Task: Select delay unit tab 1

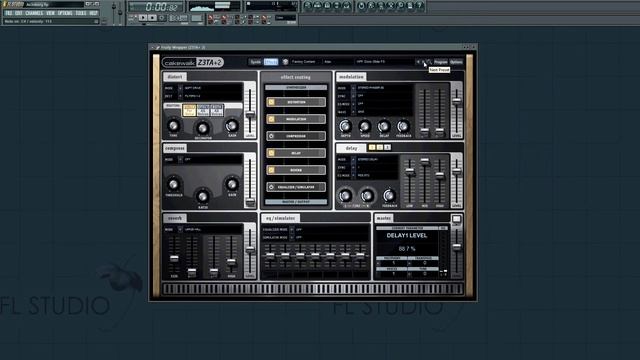Action: click(x=372, y=147)
